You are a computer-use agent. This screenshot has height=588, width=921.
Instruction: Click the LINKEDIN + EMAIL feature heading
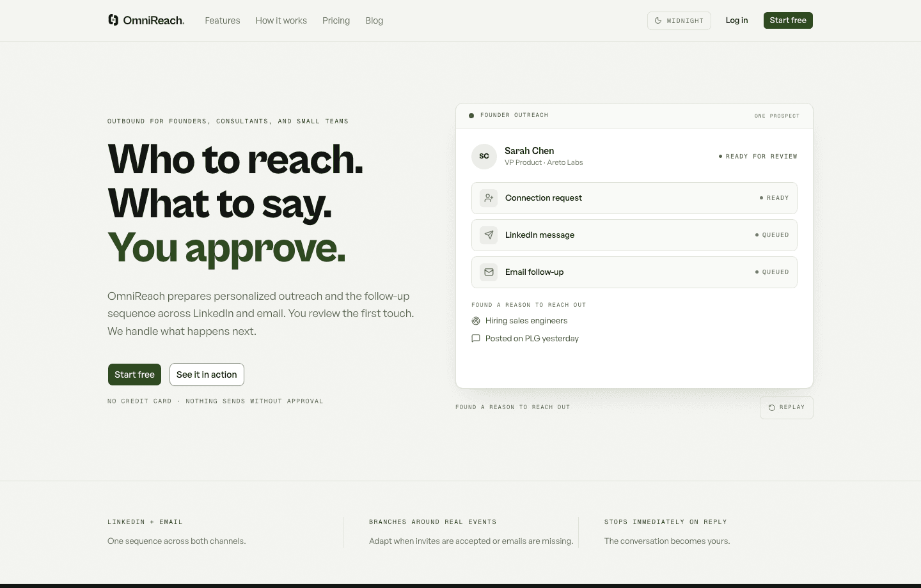tap(145, 522)
